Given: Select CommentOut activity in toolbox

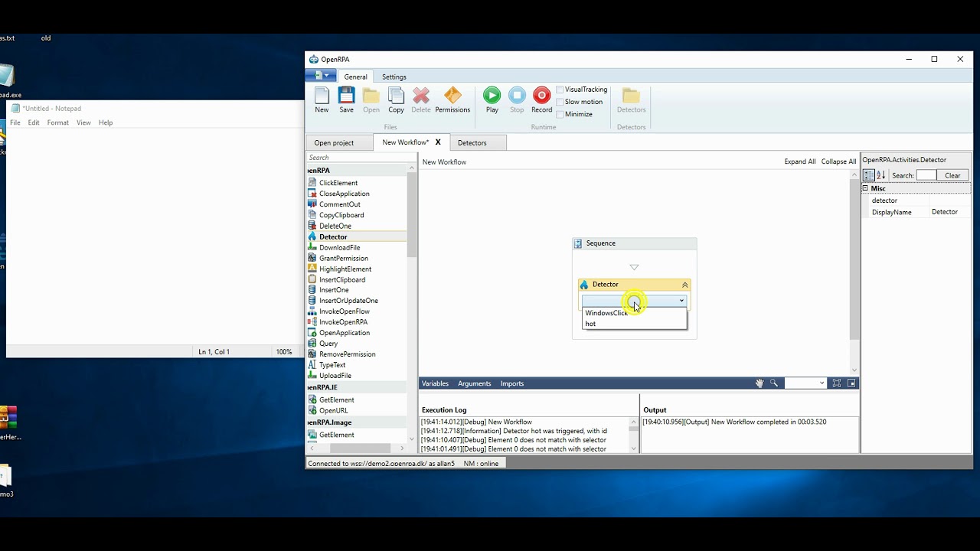Looking at the screenshot, I should pos(339,204).
